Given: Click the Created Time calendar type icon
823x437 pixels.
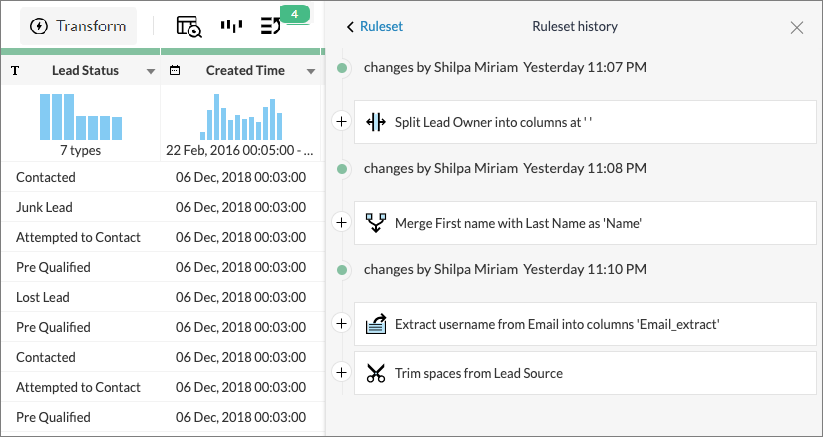Looking at the screenshot, I should pos(176,71).
